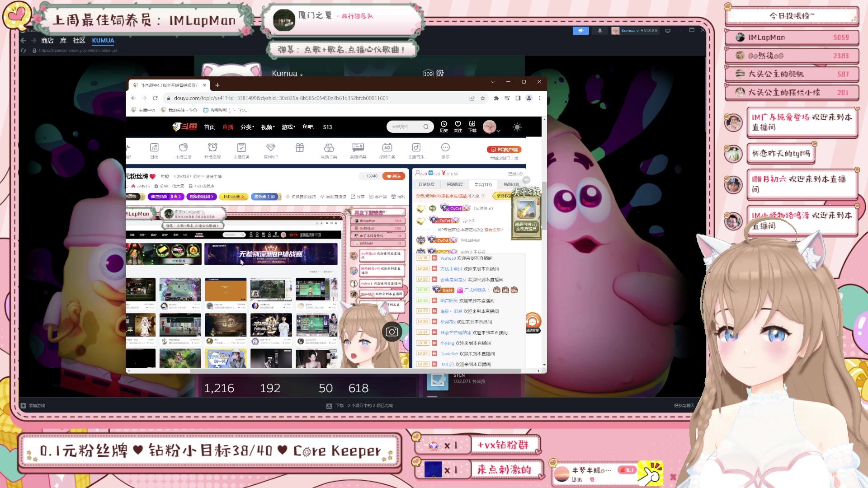Reload the douyu page in Chrome
This screenshot has height=488, width=868.
pyautogui.click(x=155, y=98)
